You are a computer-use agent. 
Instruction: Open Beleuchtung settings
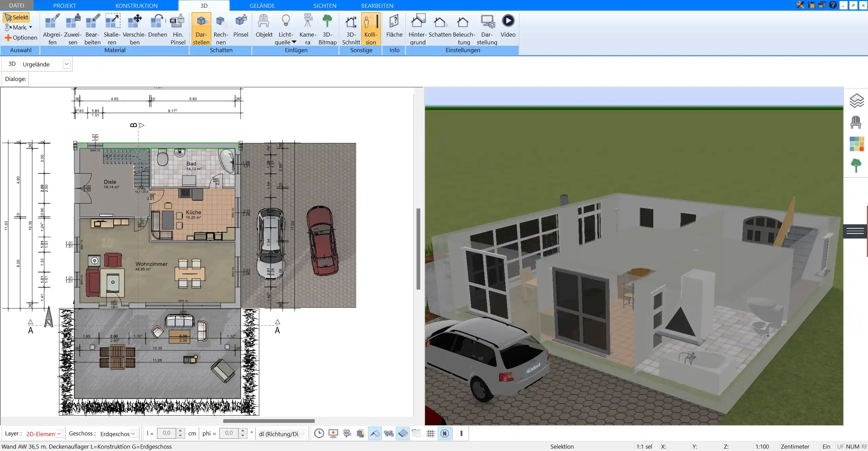pyautogui.click(x=464, y=29)
